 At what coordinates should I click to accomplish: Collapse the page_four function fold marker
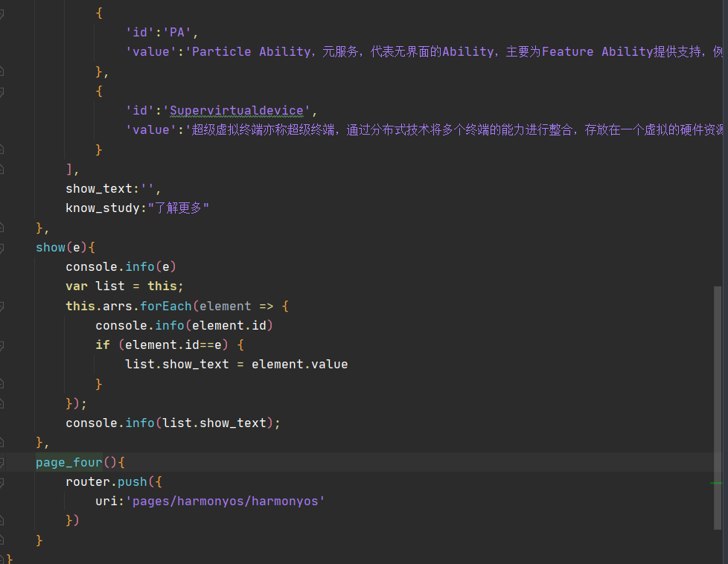1,463
